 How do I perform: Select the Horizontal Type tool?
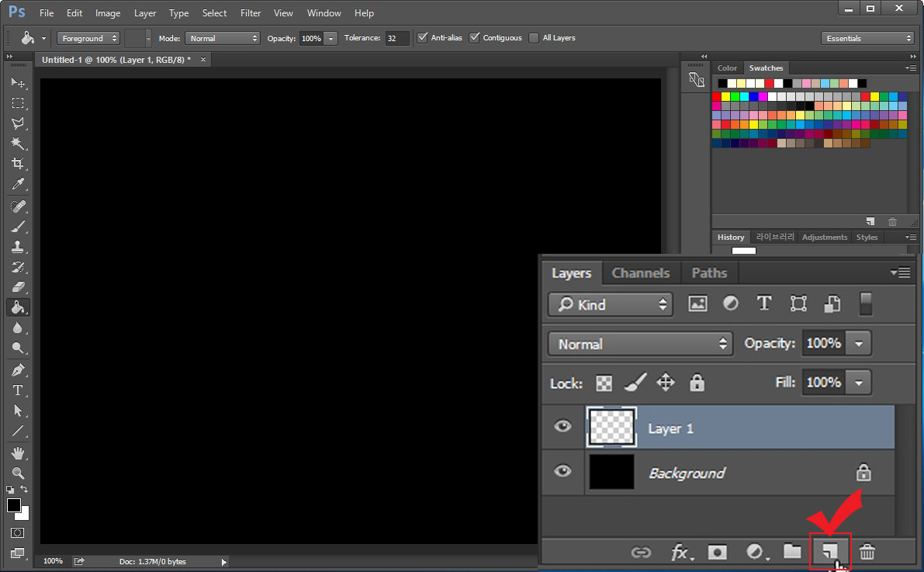pos(18,390)
